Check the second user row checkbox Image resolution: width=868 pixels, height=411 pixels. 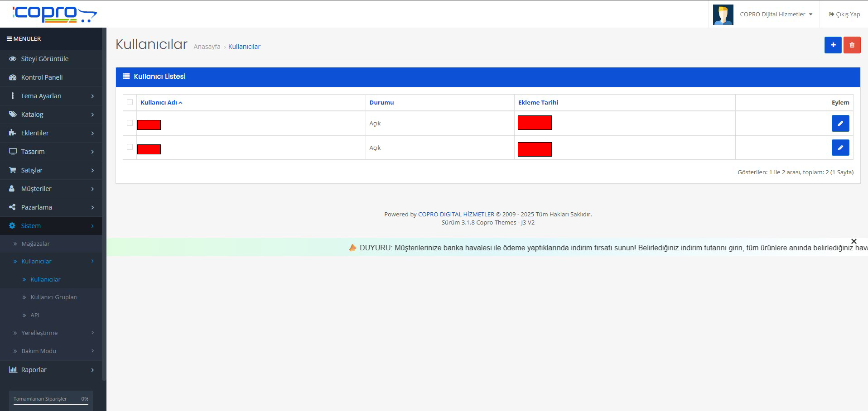(130, 147)
